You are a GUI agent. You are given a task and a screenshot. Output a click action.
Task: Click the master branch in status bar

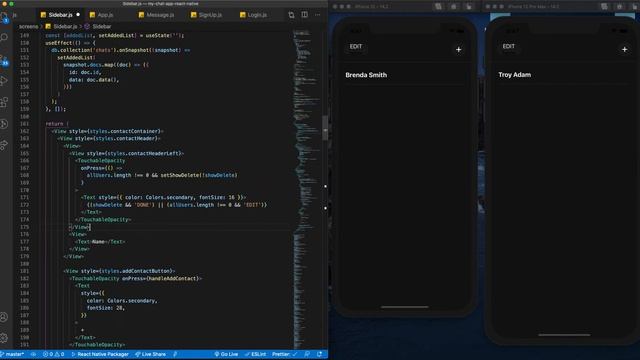12,354
